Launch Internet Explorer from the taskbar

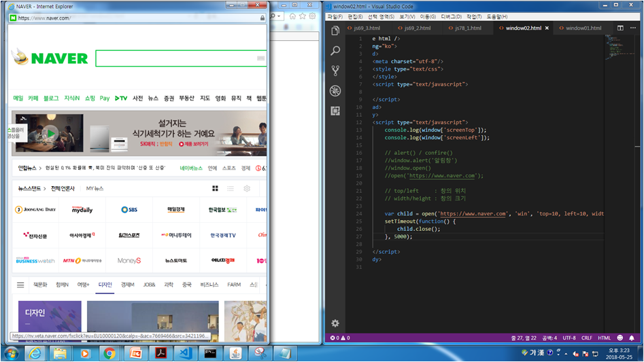pyautogui.click(x=35, y=353)
